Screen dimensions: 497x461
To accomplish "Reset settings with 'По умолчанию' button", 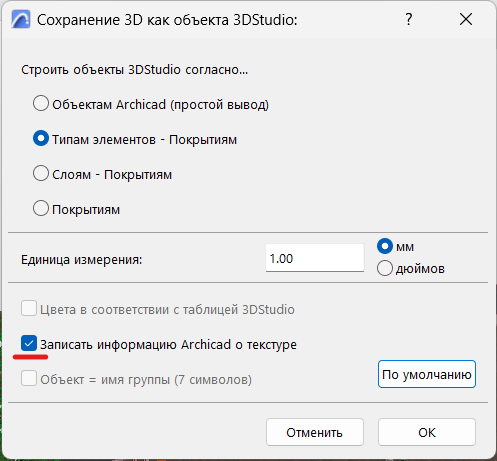I will pyautogui.click(x=427, y=374).
